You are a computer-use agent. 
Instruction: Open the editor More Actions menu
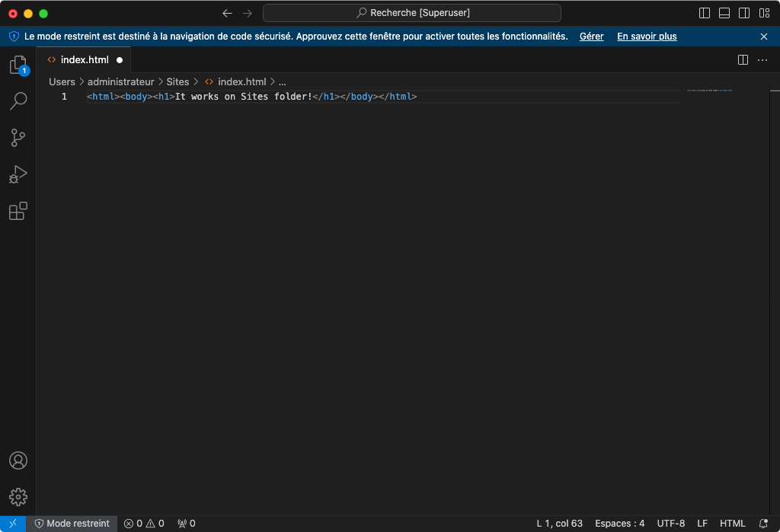[x=762, y=60]
